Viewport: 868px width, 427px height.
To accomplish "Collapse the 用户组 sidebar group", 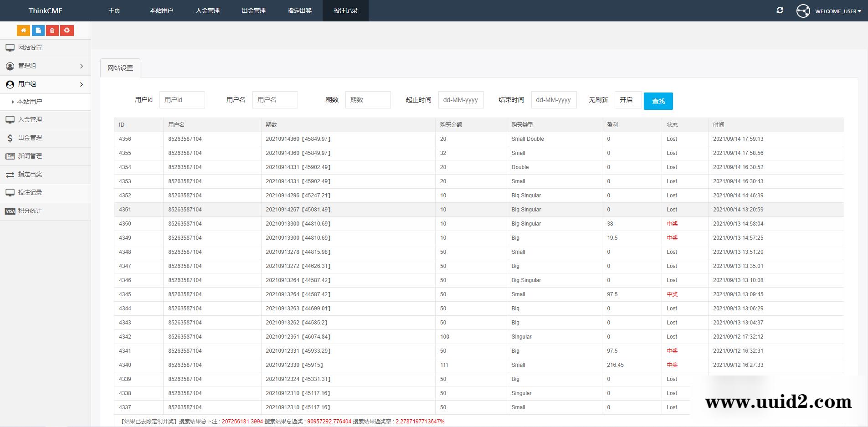I will [45, 84].
